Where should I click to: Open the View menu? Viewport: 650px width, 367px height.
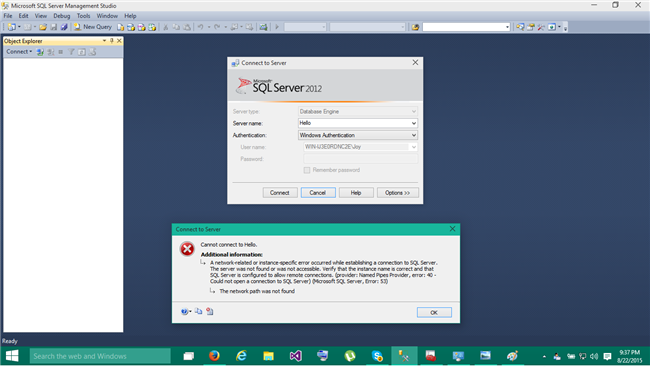(x=41, y=16)
